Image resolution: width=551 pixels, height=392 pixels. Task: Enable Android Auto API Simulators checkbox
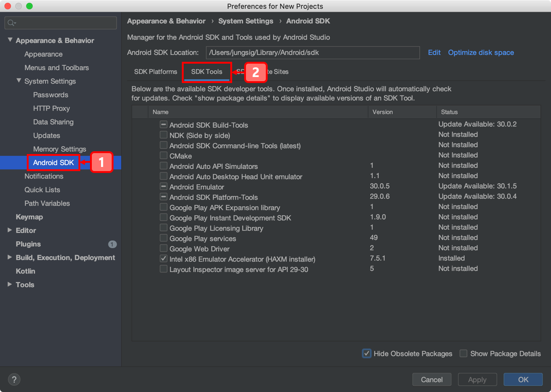click(163, 166)
